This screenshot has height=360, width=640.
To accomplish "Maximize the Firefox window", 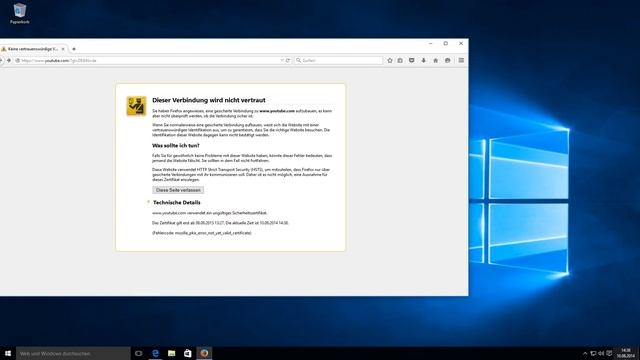I will coord(446,43).
